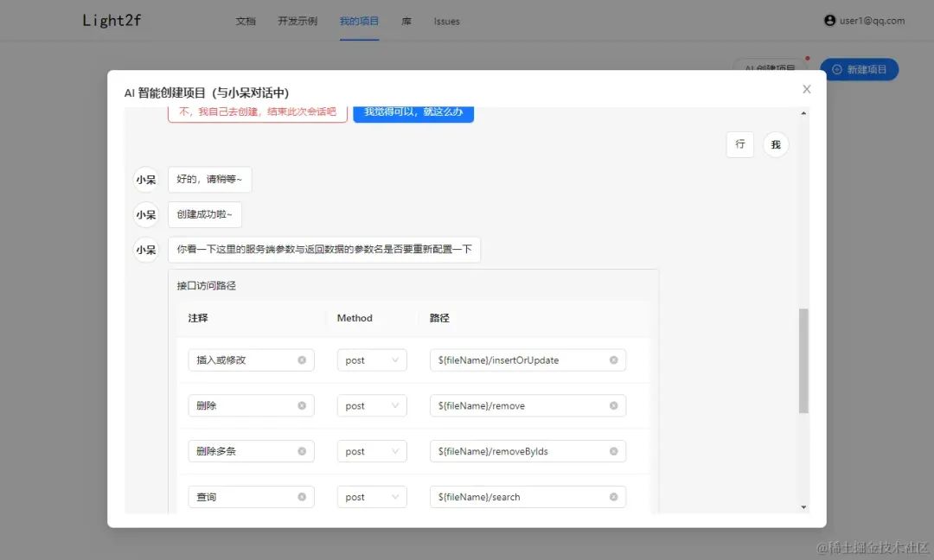This screenshot has width=934, height=560.
Task: Click the 我觉得可以，就这么办 button
Action: (x=413, y=111)
